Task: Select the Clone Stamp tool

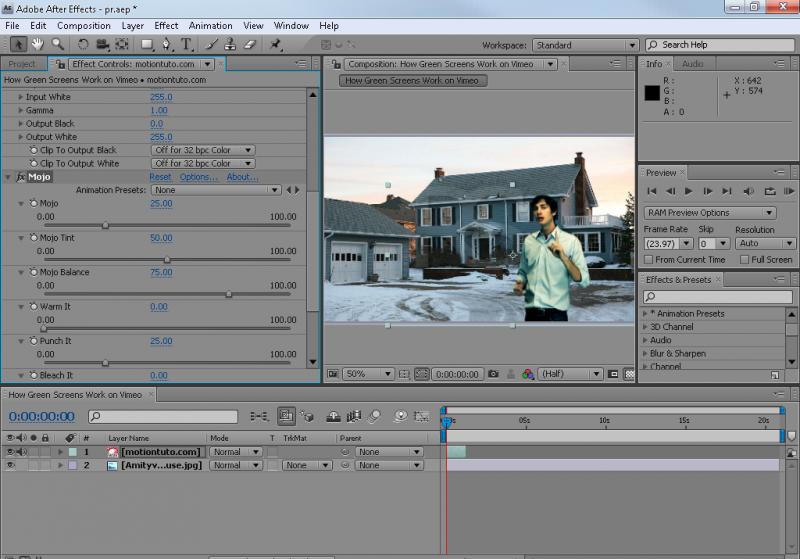Action: (230, 45)
